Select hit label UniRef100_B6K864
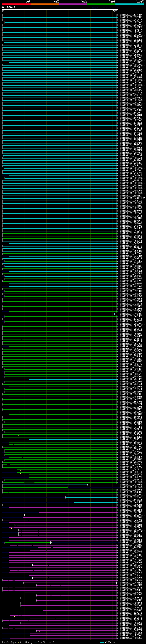Screen dimensions: 146x644 (131, 271)
